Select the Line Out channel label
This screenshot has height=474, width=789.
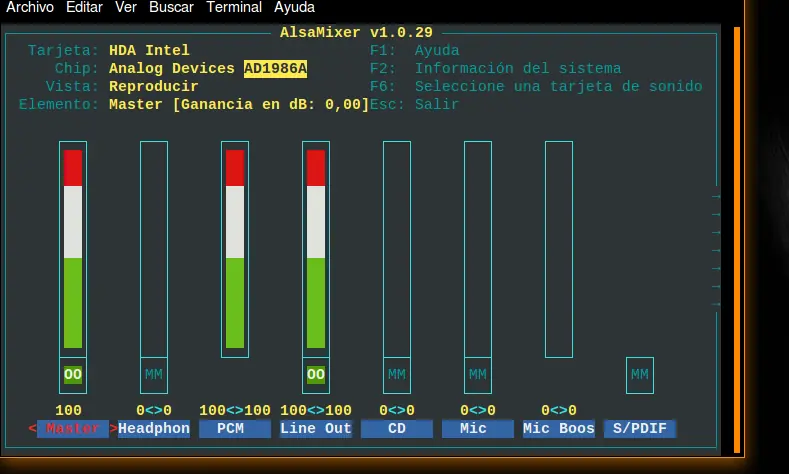pos(316,429)
